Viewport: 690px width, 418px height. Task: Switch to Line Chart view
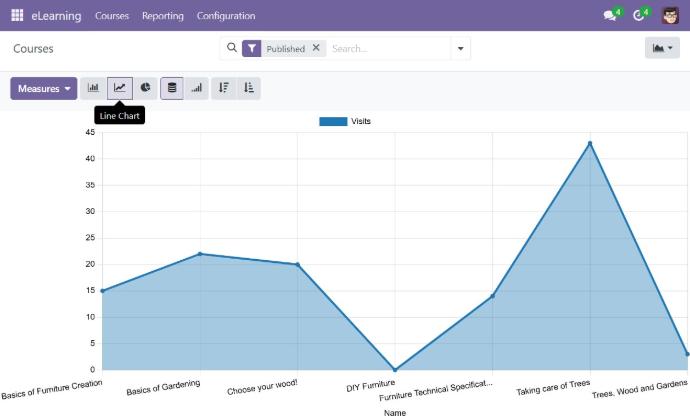click(x=120, y=88)
